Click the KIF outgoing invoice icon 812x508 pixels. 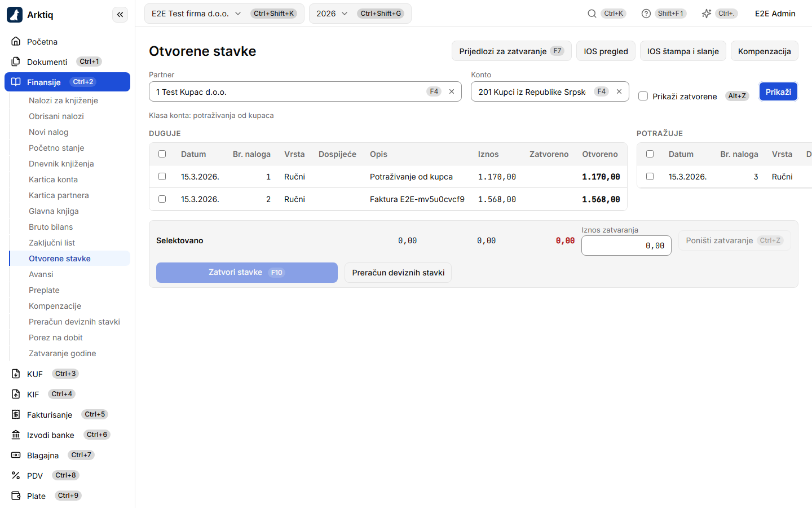pos(16,394)
